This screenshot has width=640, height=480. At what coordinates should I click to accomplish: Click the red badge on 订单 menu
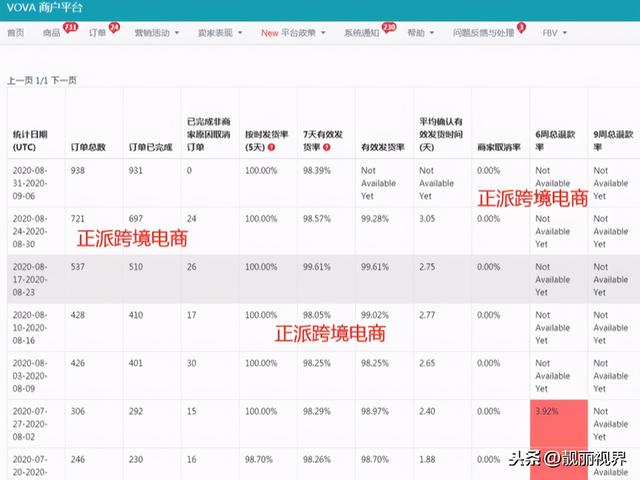click(114, 26)
